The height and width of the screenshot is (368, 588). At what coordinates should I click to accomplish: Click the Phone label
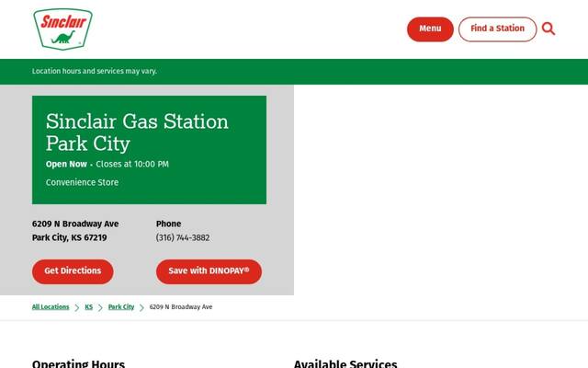point(168,224)
